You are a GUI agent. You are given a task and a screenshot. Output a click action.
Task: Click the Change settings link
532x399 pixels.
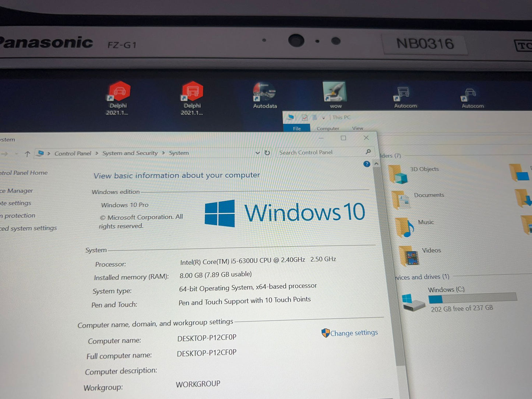tap(353, 333)
